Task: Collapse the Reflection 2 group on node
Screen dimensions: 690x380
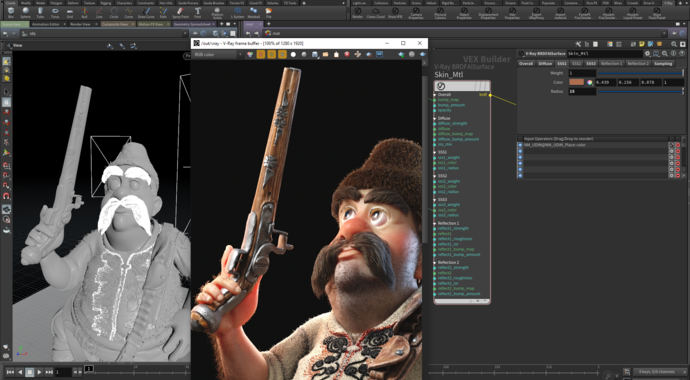Action: point(435,263)
